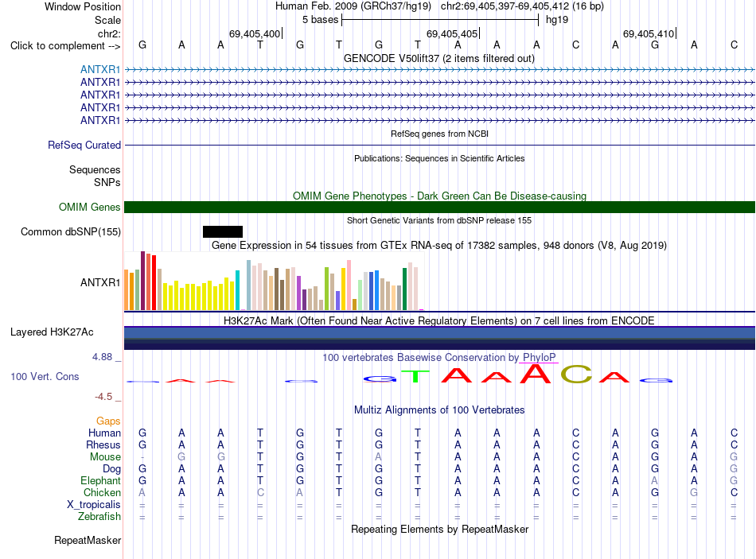Viewport: 756px width, 559px height.
Task: Click the chr2:69,405,397-69,405,412 window coordinates
Action: (x=522, y=6)
